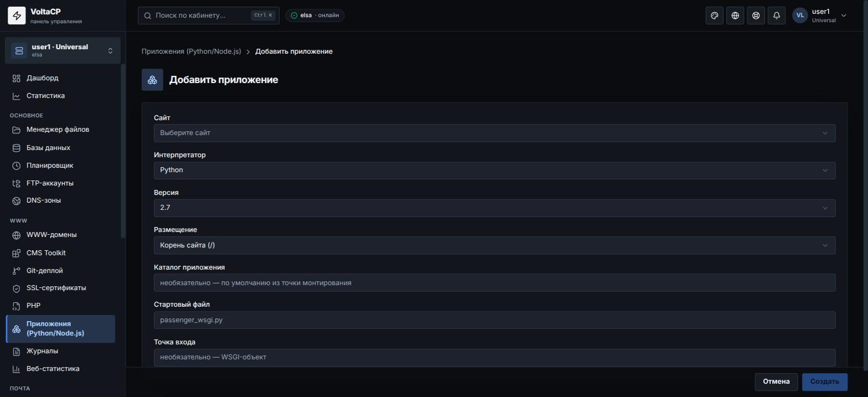Focus the Точка входа input field

[494, 357]
